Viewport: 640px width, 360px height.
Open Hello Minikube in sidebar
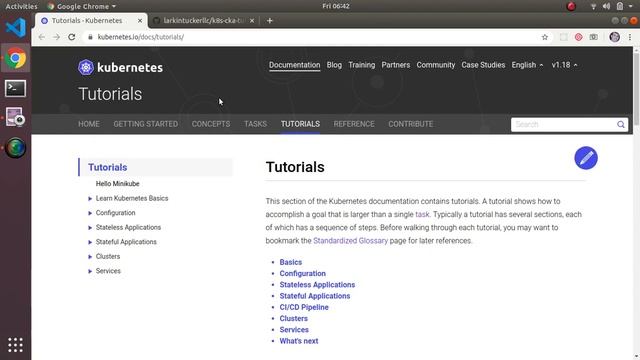click(x=118, y=184)
